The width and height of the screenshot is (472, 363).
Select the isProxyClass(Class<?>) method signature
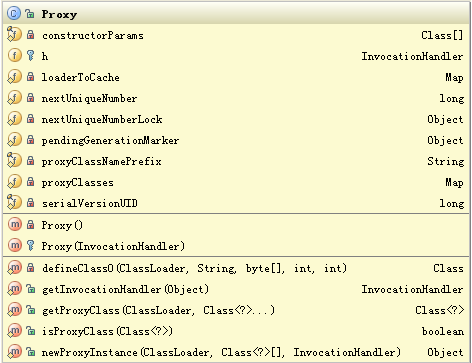point(107,331)
